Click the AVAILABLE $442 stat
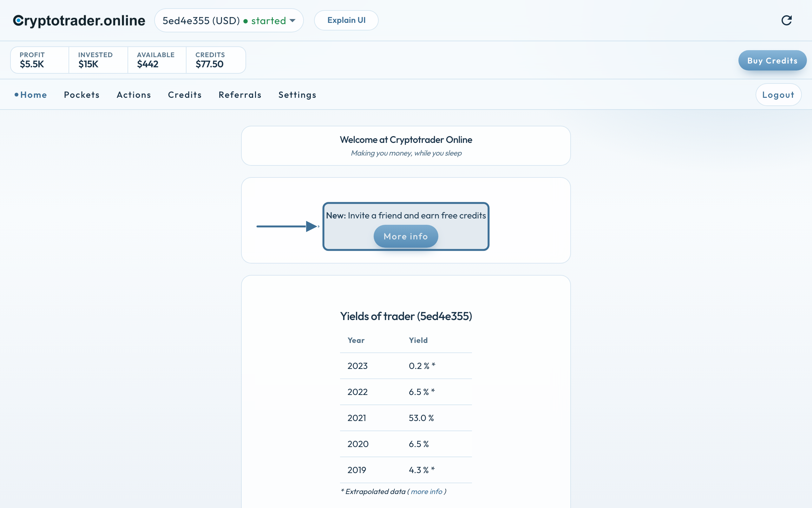Viewport: 812px width, 508px height. click(157, 60)
